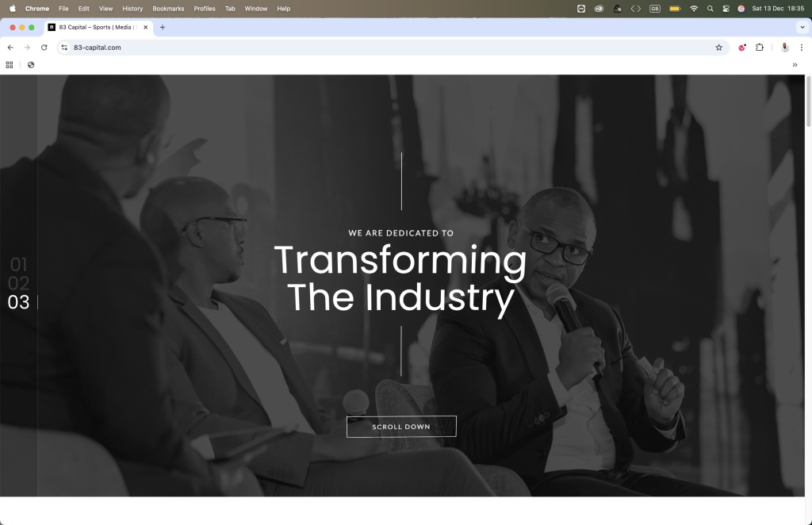Open the History menu

[132, 9]
